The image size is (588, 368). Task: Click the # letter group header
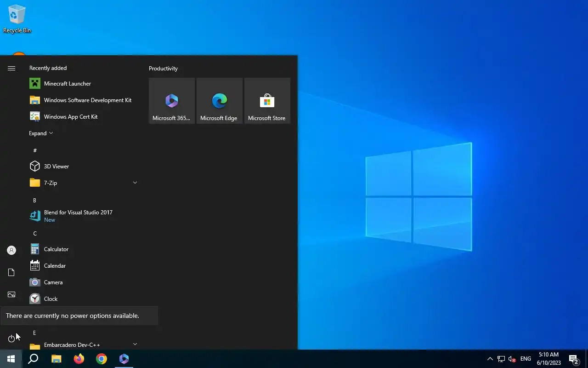click(x=35, y=150)
